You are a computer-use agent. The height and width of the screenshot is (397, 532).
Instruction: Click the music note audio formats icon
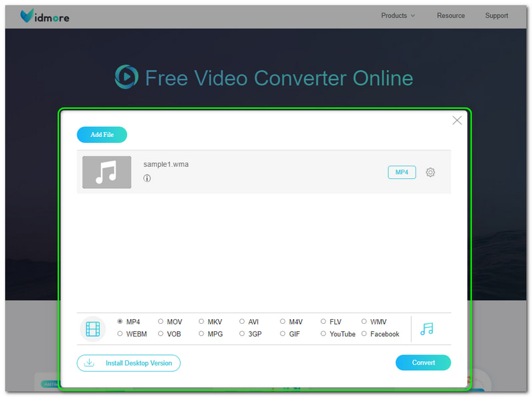click(428, 328)
